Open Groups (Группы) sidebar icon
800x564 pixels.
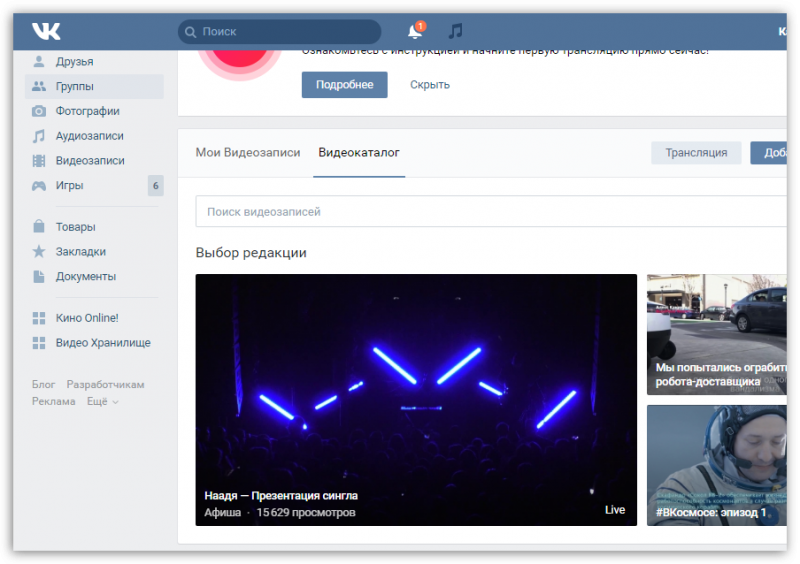click(39, 87)
